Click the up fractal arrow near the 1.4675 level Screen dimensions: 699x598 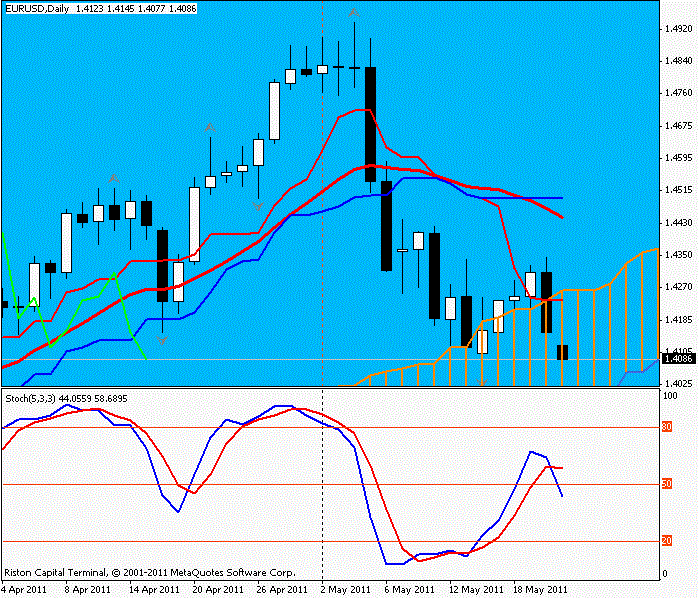pyautogui.click(x=210, y=128)
